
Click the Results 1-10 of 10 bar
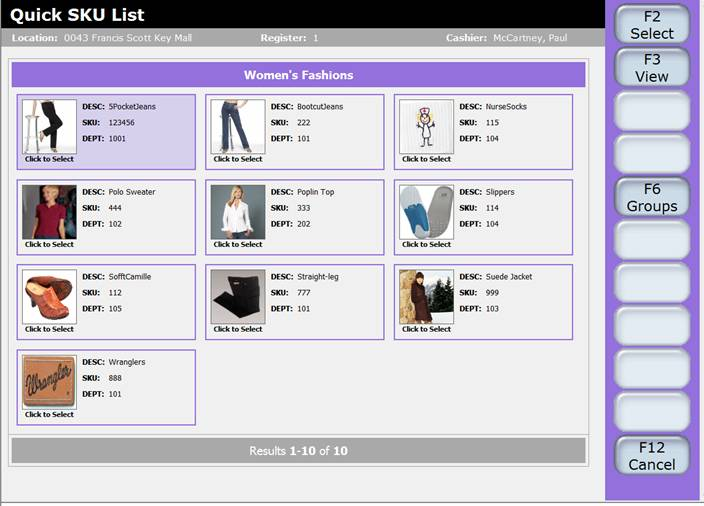298,451
